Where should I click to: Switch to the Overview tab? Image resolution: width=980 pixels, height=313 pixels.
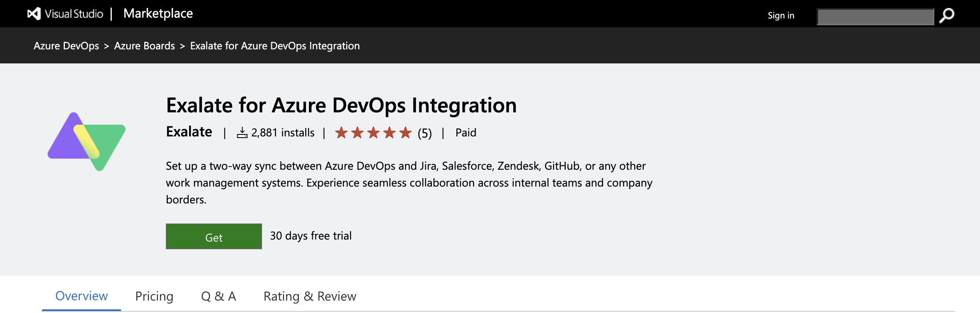point(81,296)
